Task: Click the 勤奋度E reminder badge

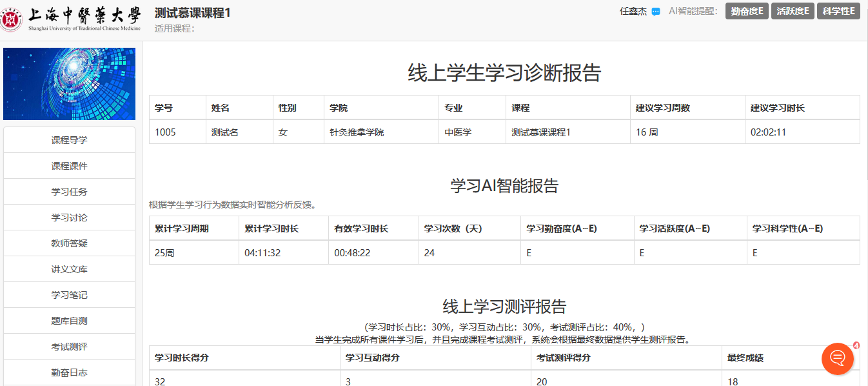Action: pos(747,11)
